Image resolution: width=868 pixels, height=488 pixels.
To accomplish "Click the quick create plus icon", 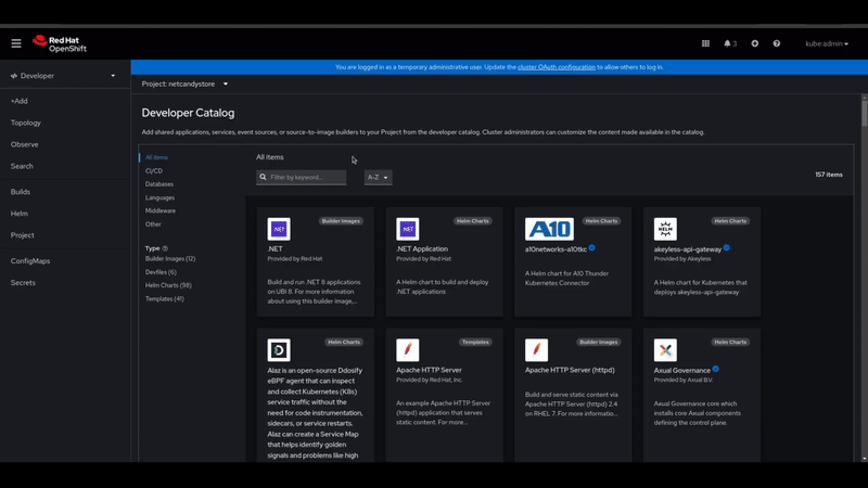I will (755, 43).
